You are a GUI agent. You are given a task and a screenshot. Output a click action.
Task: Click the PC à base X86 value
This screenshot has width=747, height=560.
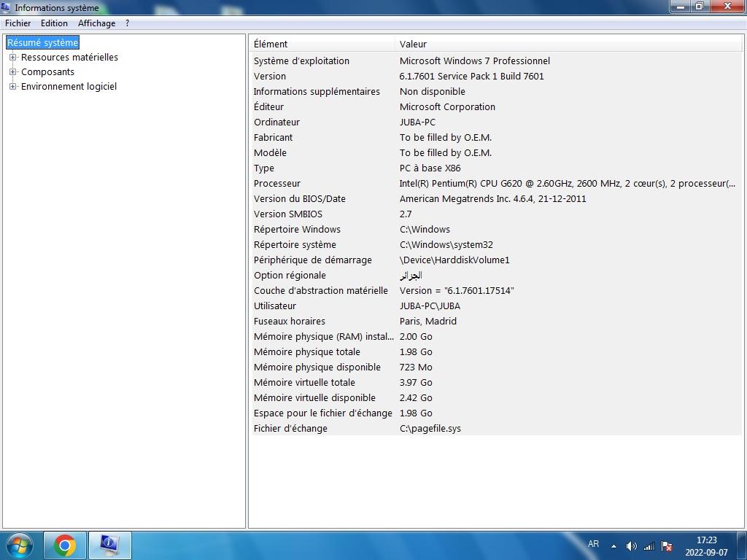point(430,168)
